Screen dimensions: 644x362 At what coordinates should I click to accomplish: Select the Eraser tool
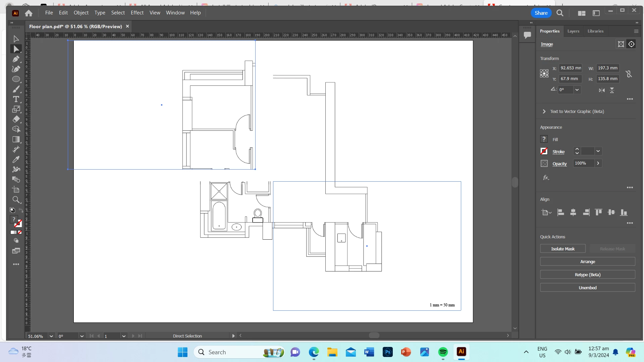click(x=16, y=119)
